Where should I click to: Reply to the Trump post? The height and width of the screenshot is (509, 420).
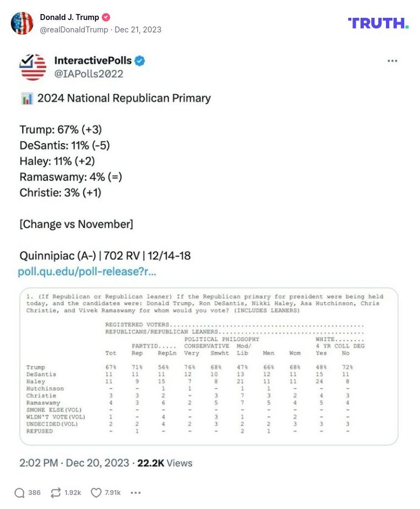click(x=19, y=493)
